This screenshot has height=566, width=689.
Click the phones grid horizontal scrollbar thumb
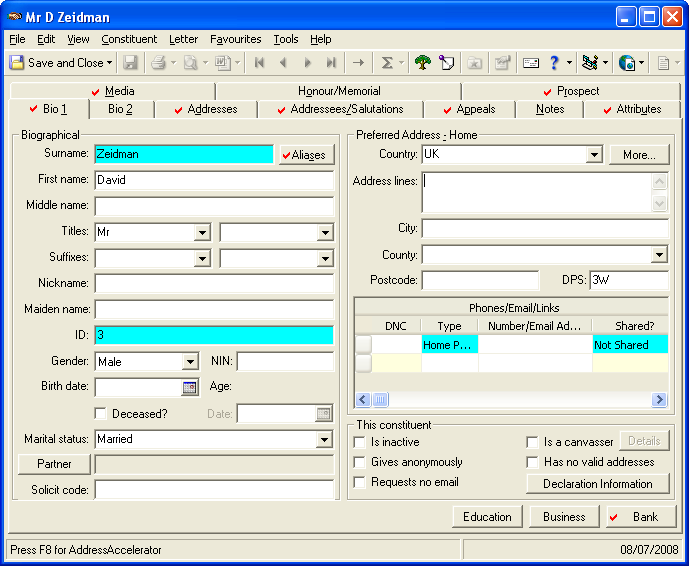pos(381,399)
